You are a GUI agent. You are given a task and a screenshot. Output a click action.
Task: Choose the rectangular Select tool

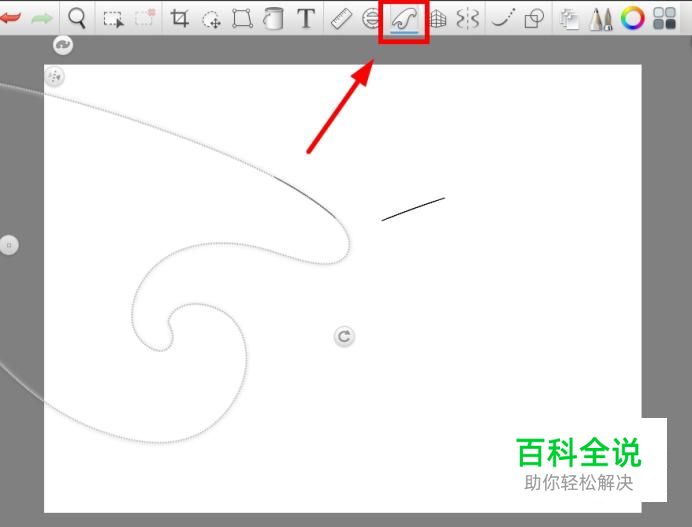113,19
